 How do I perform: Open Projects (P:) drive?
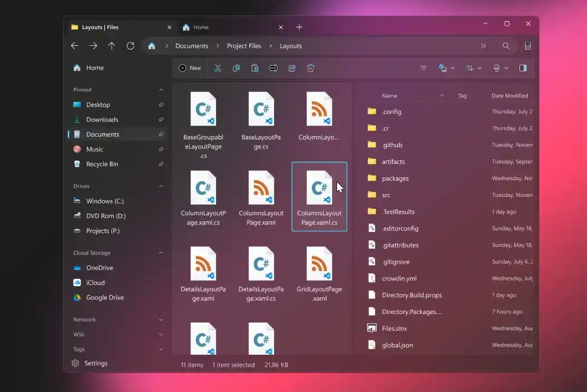tap(117, 231)
